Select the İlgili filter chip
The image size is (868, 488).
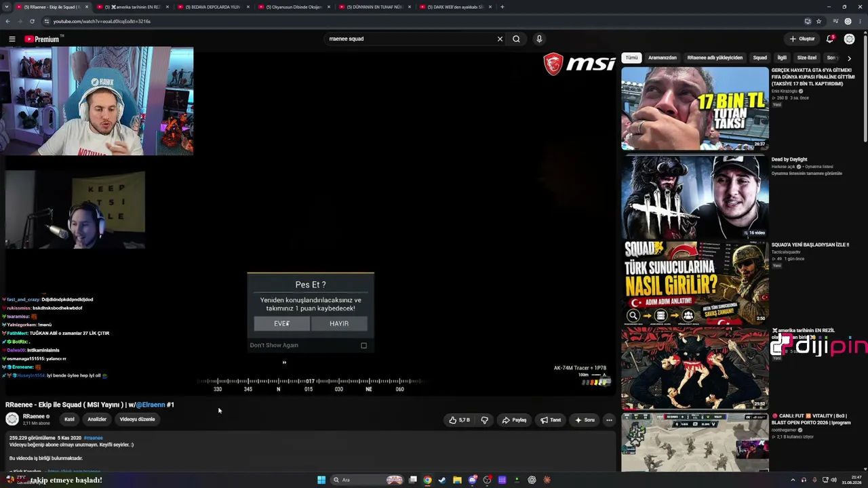pyautogui.click(x=782, y=58)
